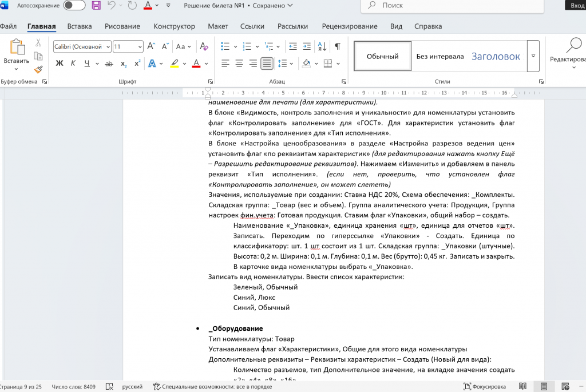Clear all formatting from selection
586x392 pixels.
204,46
